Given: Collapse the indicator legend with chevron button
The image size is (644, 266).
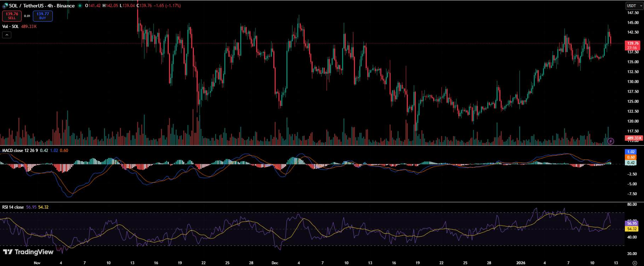Looking at the screenshot, I should coord(7,35).
